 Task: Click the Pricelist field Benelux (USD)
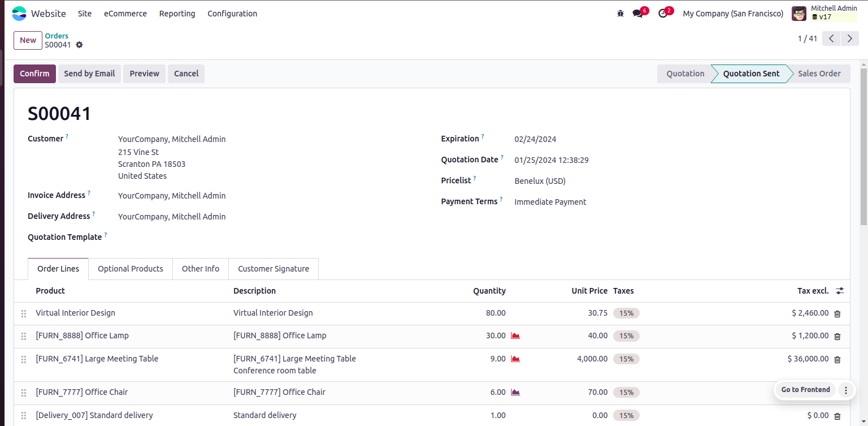[540, 181]
